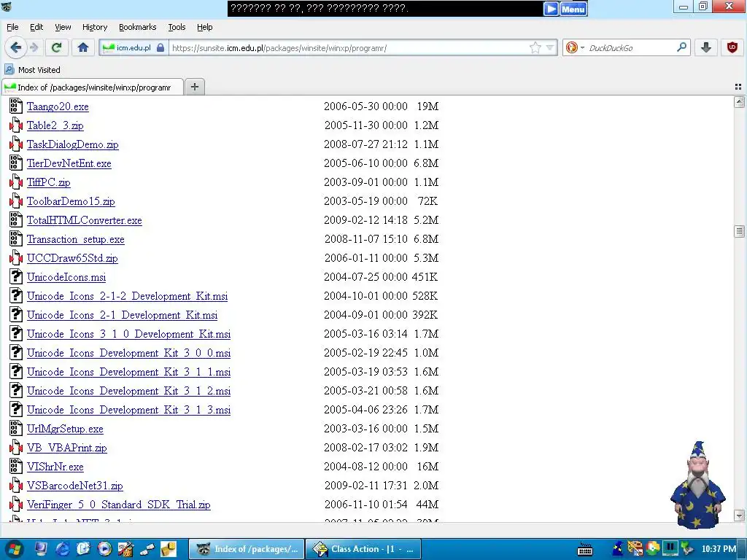Open the Edit menu
The width and height of the screenshot is (747, 560).
(36, 27)
